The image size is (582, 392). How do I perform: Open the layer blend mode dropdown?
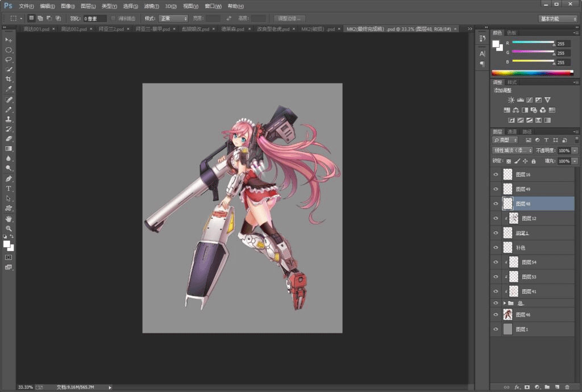512,151
